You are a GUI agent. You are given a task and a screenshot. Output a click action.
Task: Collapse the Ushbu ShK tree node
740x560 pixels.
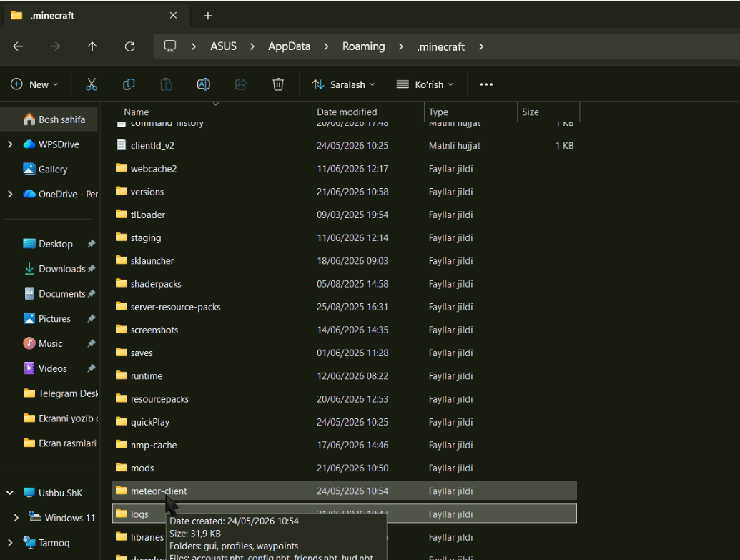coord(10,493)
